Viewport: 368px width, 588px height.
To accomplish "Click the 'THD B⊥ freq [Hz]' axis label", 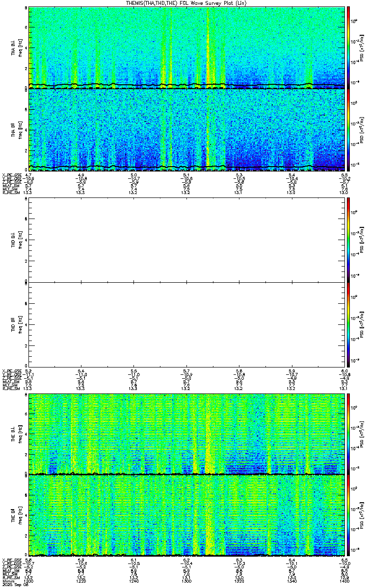I will coord(17,240).
